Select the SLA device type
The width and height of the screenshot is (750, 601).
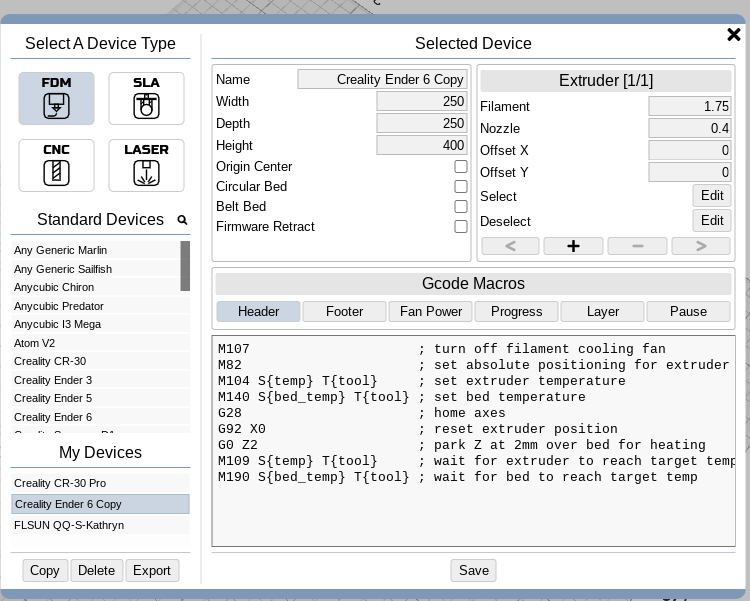pyautogui.click(x=146, y=99)
